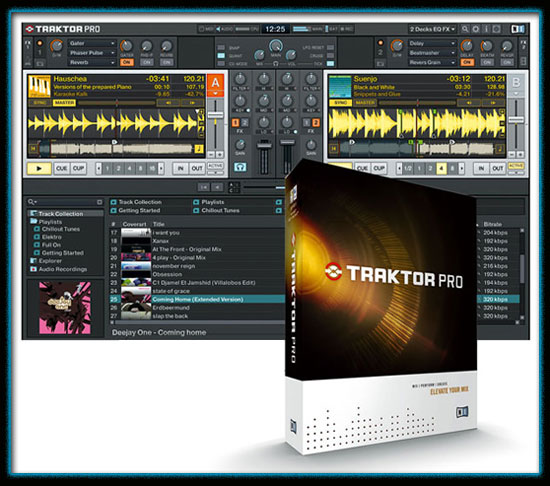Open the Gater effect dropdown

tap(92, 43)
